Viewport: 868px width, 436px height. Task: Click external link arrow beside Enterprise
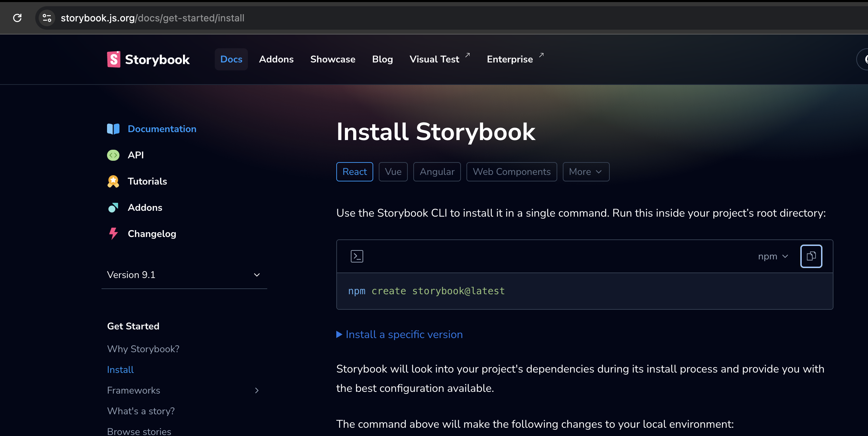[x=541, y=55]
